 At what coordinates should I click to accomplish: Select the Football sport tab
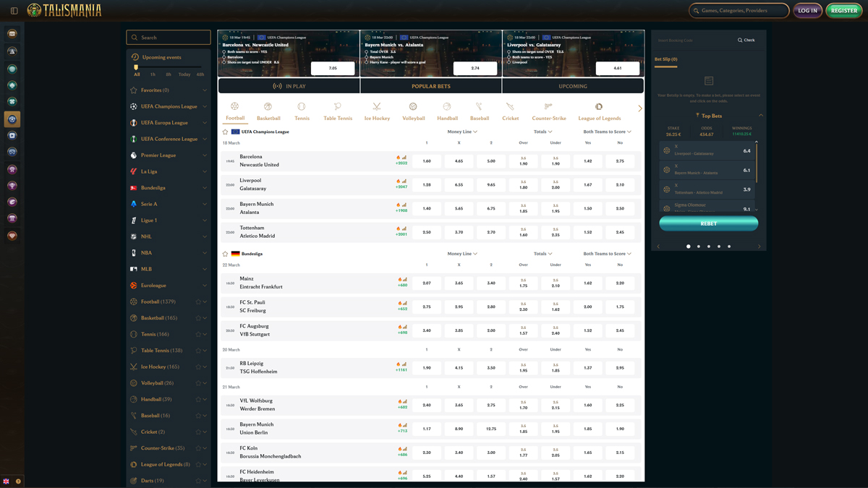click(235, 111)
